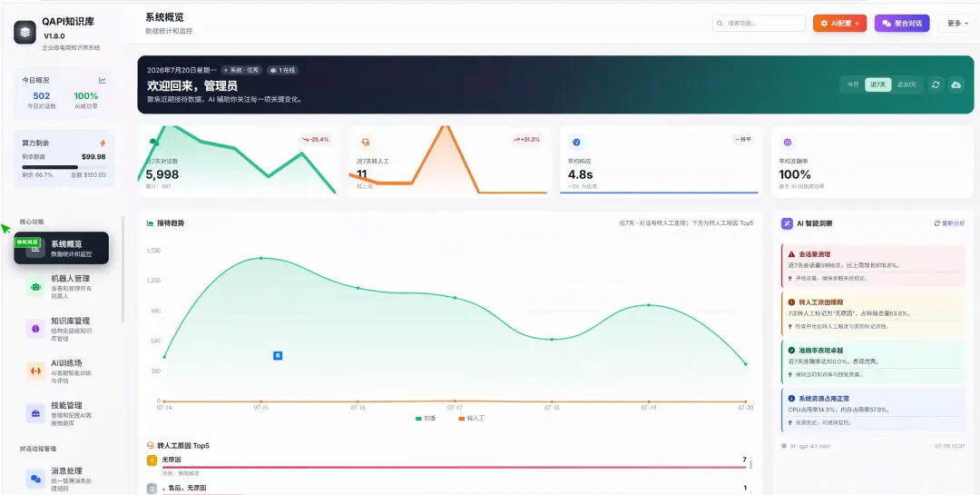980x495 pixels.
Task: Open 知识库管理 in the sidebar
Action: [x=62, y=329]
